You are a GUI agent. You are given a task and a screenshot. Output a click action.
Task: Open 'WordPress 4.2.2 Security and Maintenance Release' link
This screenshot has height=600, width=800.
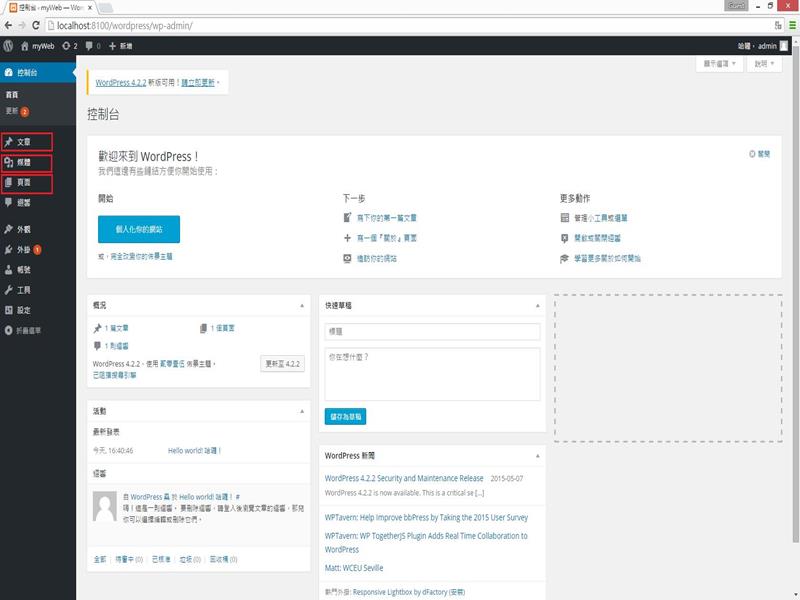[x=404, y=478]
